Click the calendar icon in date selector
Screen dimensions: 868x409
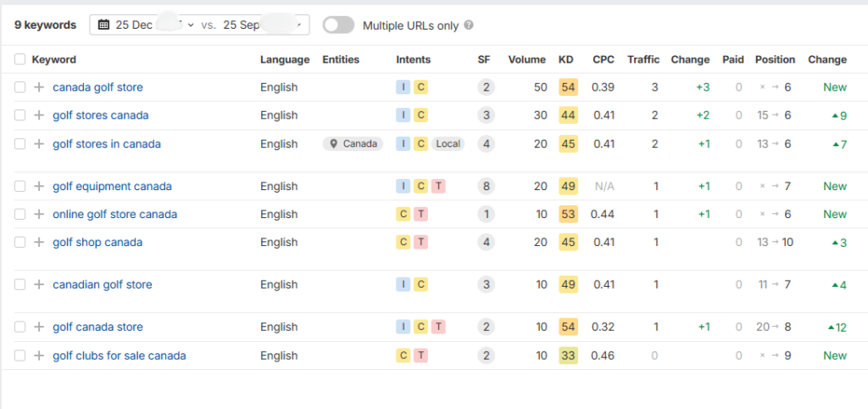tap(104, 25)
